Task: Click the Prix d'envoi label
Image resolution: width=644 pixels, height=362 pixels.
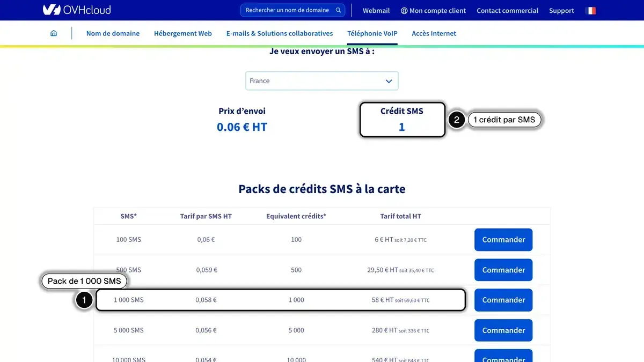Action: (x=242, y=111)
